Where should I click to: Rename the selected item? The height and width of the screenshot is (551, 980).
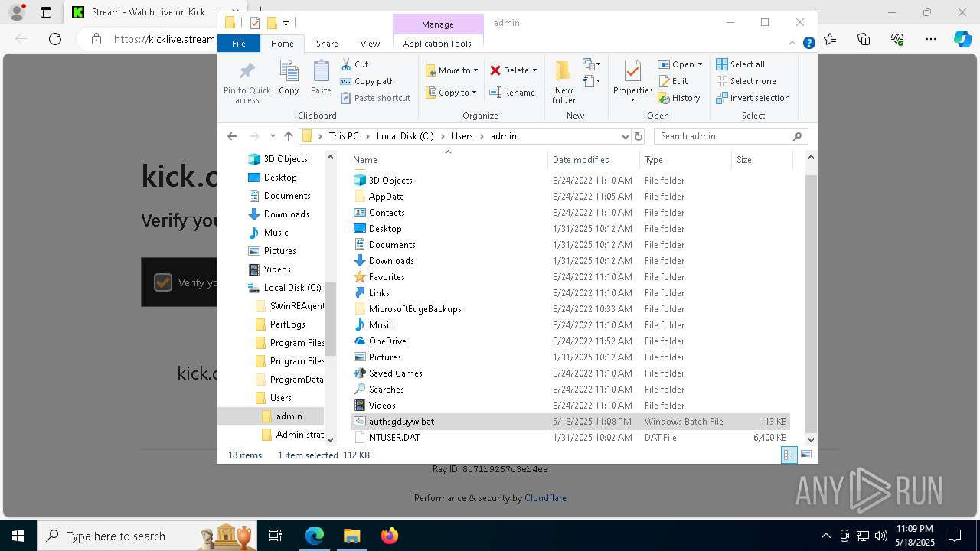(x=512, y=93)
